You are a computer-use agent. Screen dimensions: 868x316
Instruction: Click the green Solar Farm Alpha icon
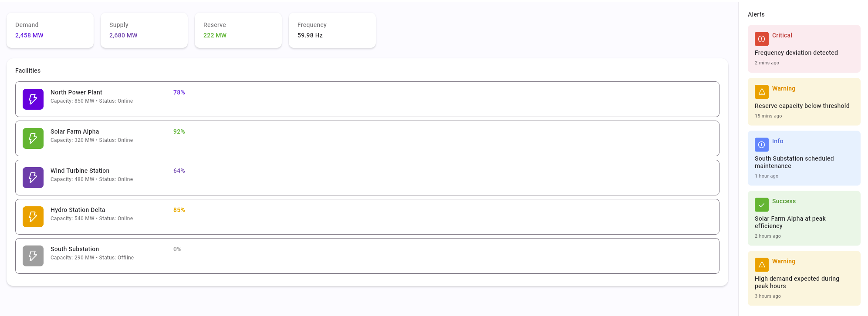[x=33, y=138]
